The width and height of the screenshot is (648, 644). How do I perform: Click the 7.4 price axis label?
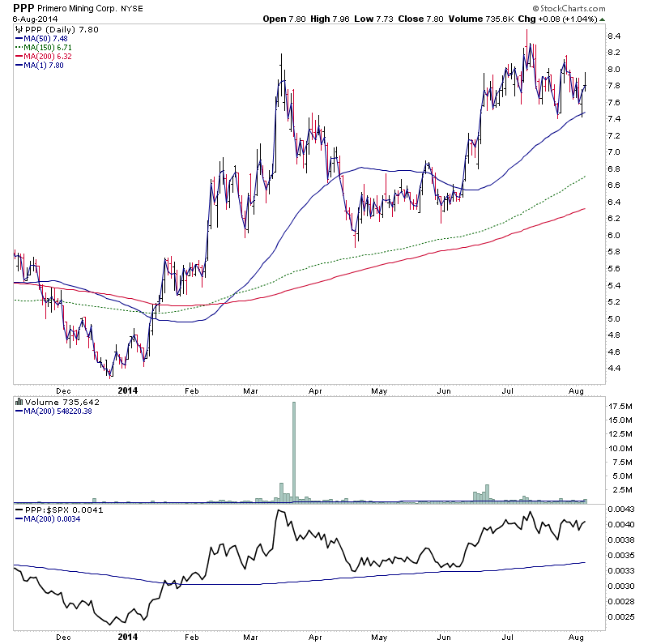(x=614, y=119)
